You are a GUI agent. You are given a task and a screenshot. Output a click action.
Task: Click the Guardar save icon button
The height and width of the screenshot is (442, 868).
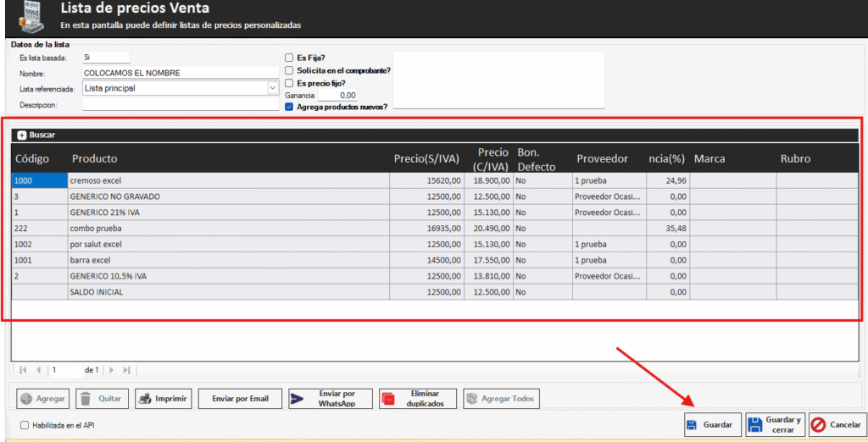[x=712, y=424]
